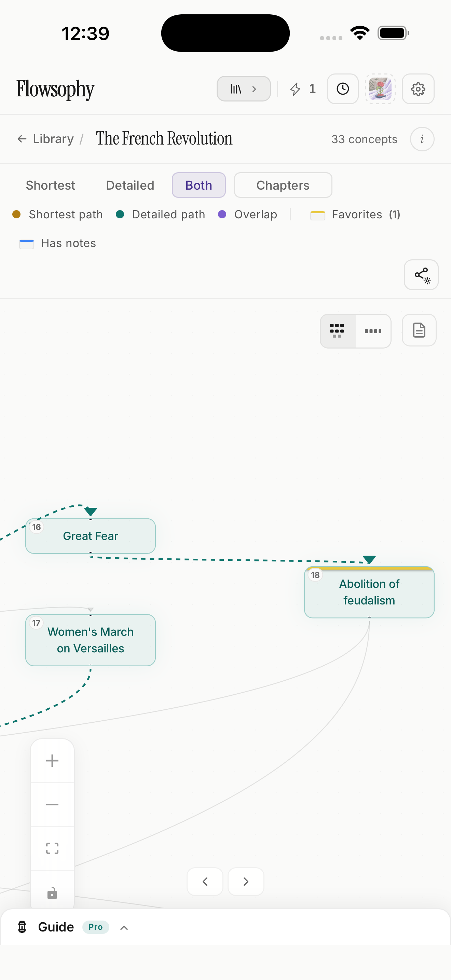Go to the next concept
This screenshot has height=980, width=451.
tap(246, 882)
